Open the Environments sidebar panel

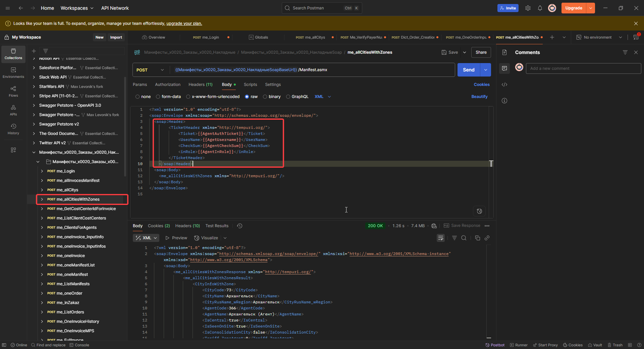[x=13, y=73]
